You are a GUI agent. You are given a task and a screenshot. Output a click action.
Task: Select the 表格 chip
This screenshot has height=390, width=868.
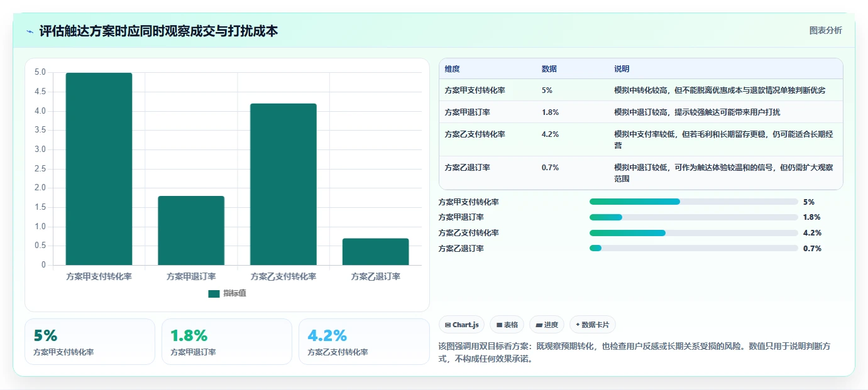click(507, 325)
